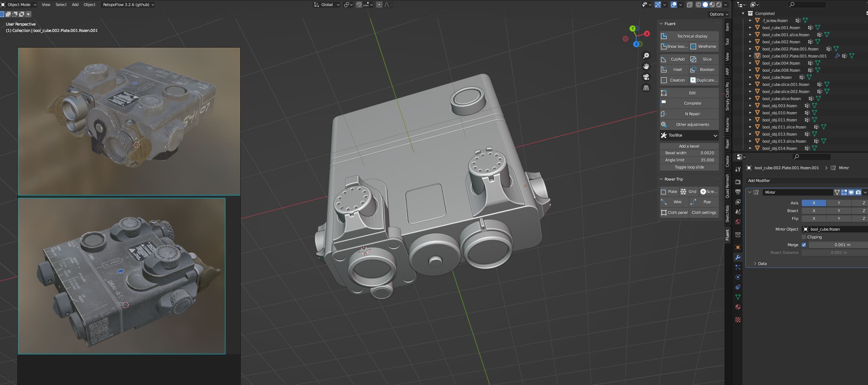Open Material properties tab icon

[738, 307]
